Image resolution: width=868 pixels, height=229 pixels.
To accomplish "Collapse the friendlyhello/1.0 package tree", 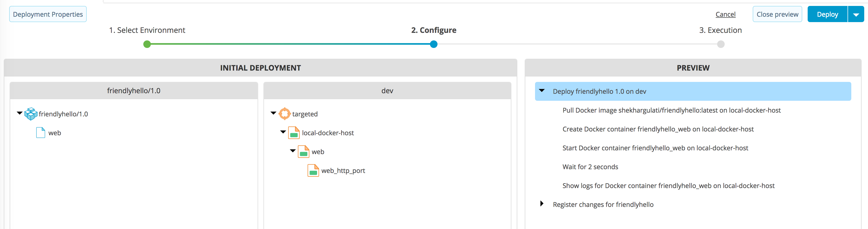I will 20,113.
